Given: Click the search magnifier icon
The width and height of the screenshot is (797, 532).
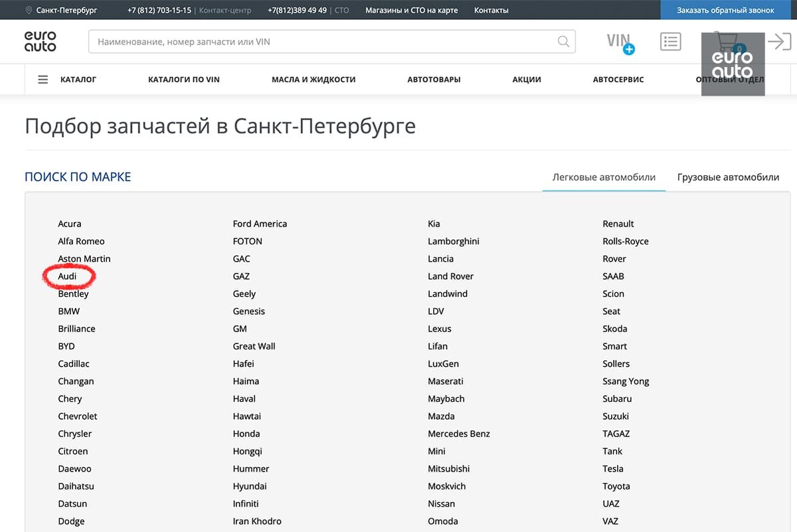Looking at the screenshot, I should 563,41.
